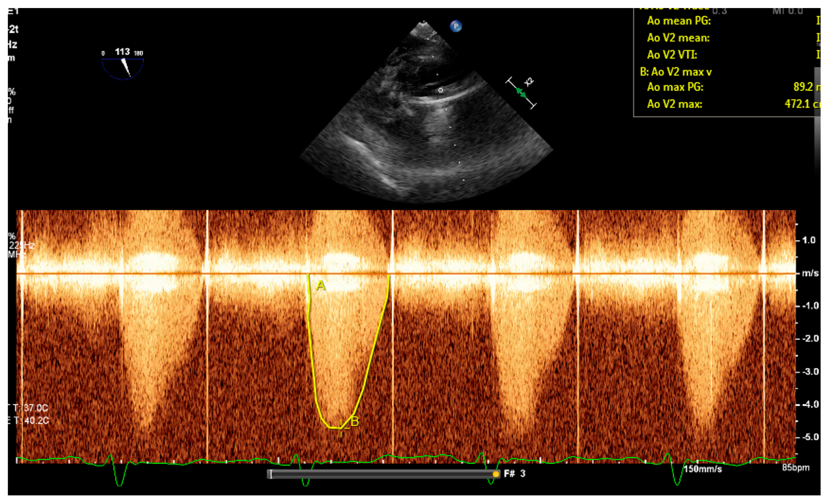Select caliper label A on Doppler trace
The height and width of the screenshot is (504, 827).
coord(321,285)
